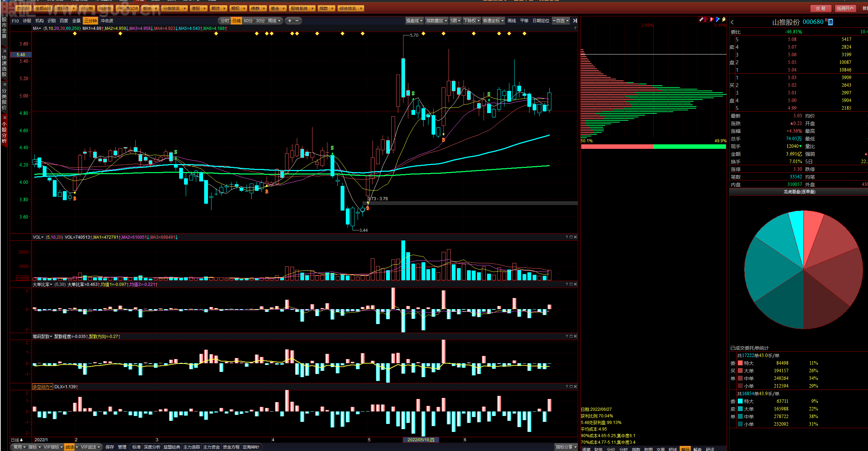Image resolution: width=868 pixels, height=451 pixels.
Task: Click 交易 trade button
Action: pos(821,8)
